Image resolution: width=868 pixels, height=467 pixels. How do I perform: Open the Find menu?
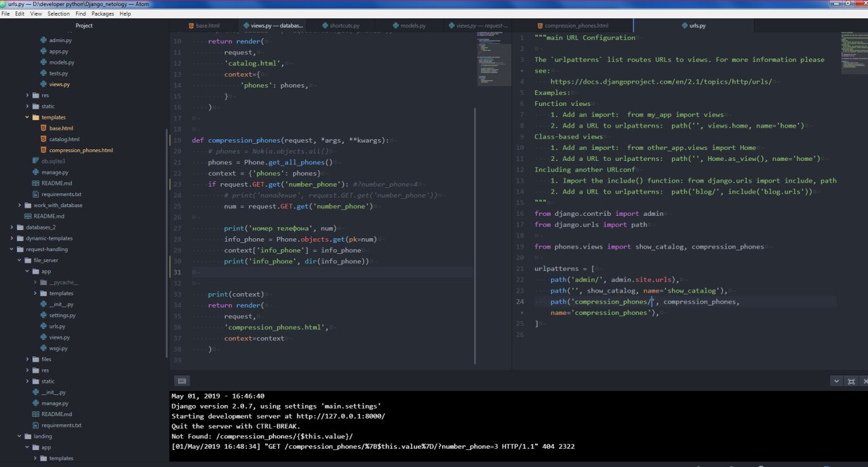click(x=81, y=14)
